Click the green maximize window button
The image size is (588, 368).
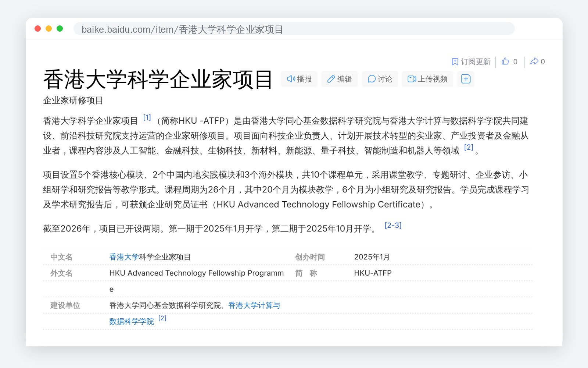click(x=60, y=29)
